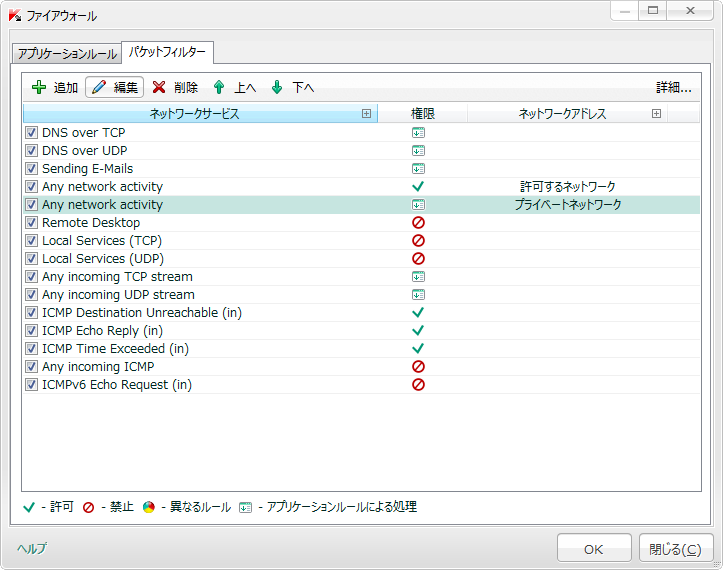Click allow checkmark for ICMP Echo Reply
The image size is (723, 570).
pos(418,331)
